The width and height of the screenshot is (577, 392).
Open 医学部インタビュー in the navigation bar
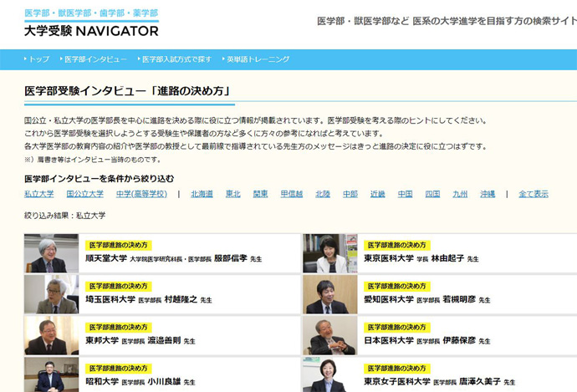click(94, 59)
